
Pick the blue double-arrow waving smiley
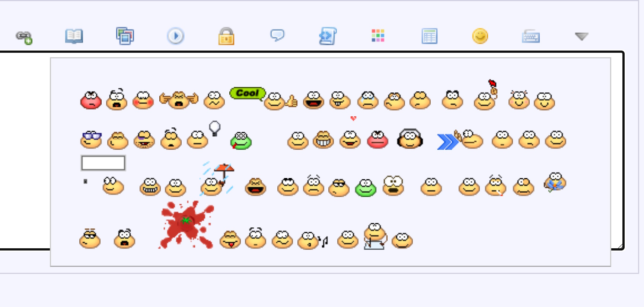point(460,140)
